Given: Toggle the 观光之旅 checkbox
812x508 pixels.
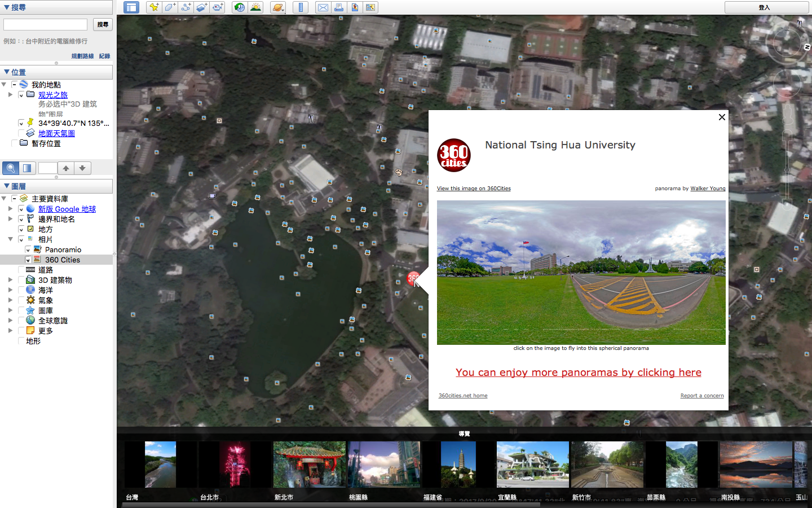Looking at the screenshot, I should pos(21,95).
